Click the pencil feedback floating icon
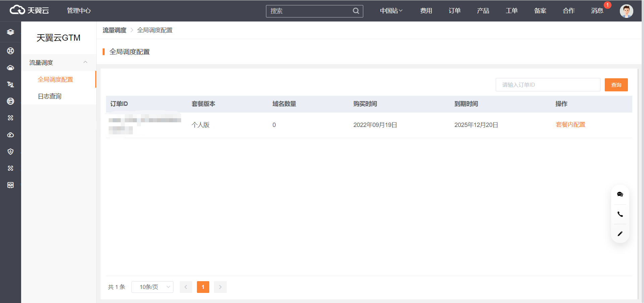The height and width of the screenshot is (303, 644). (620, 233)
